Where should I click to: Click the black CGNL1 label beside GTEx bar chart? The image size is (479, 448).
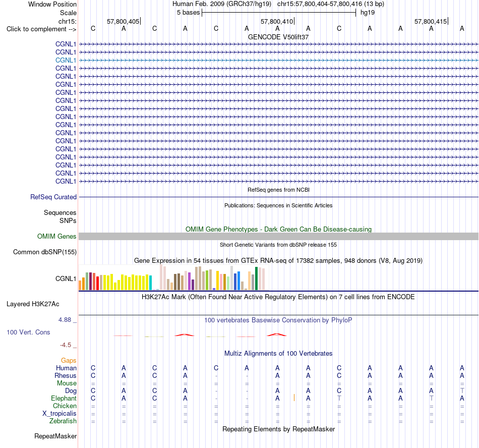[66, 278]
